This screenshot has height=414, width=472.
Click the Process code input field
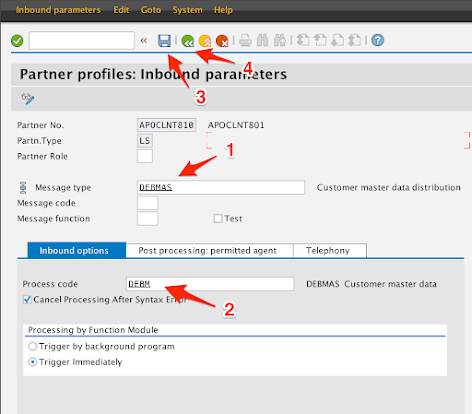pyautogui.click(x=210, y=284)
